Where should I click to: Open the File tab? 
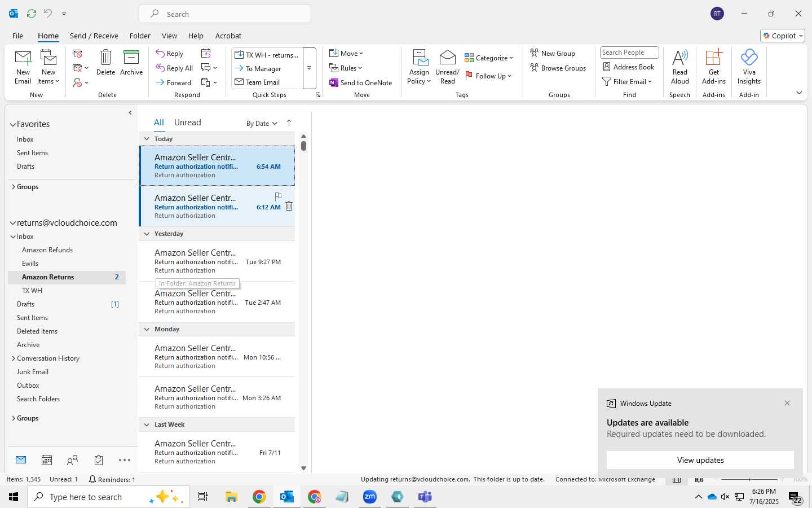pyautogui.click(x=17, y=36)
